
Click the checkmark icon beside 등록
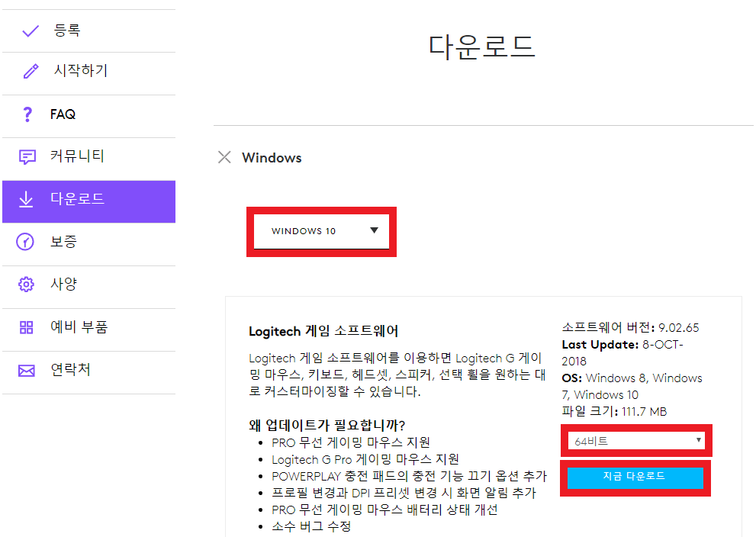point(31,31)
